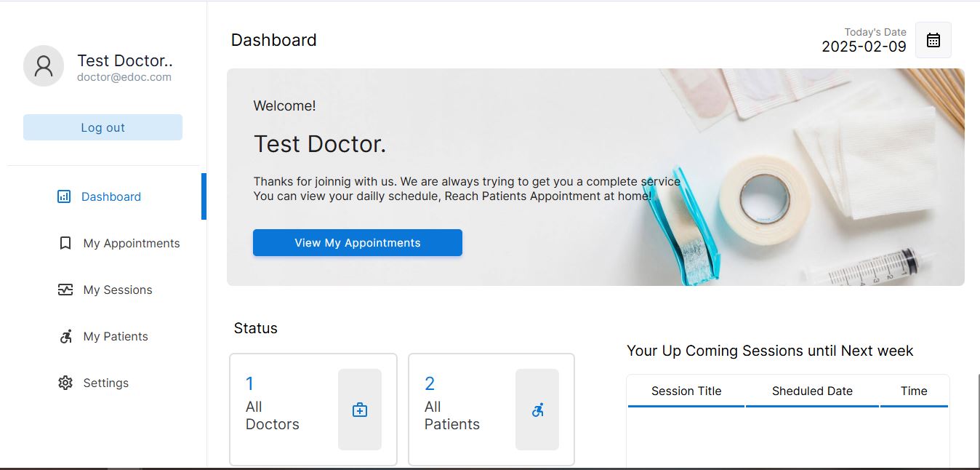Screen dimensions: 980x470
Task: Go to My Sessions page
Action: pyautogui.click(x=106, y=290)
